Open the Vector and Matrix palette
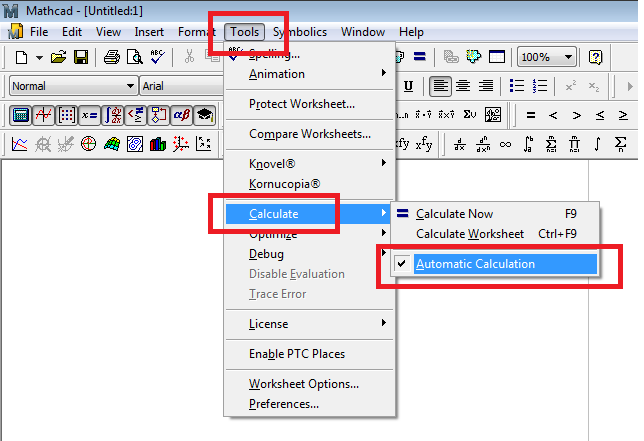644x441 pixels. (x=67, y=115)
